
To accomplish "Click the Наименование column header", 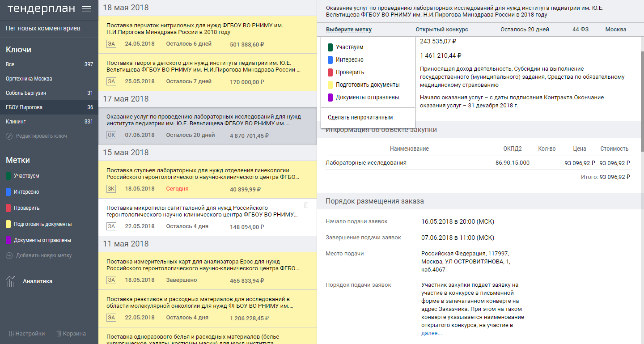I will coord(409,149).
